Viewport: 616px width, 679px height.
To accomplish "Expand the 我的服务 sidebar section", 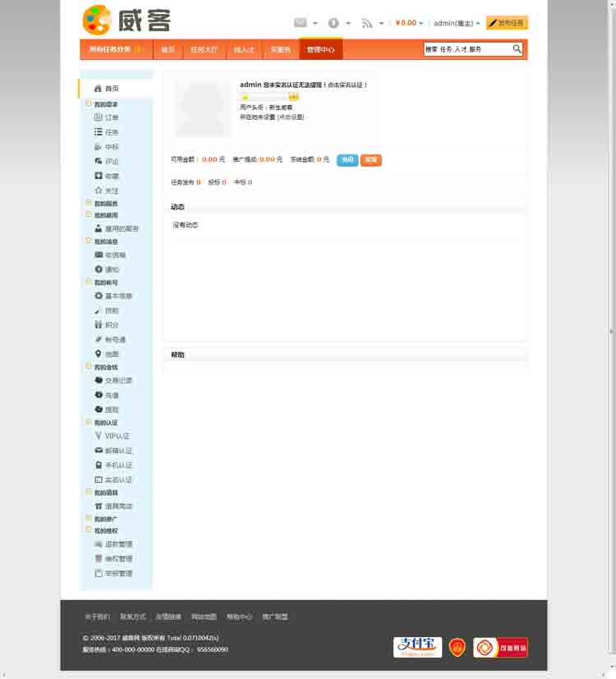I will [x=89, y=203].
